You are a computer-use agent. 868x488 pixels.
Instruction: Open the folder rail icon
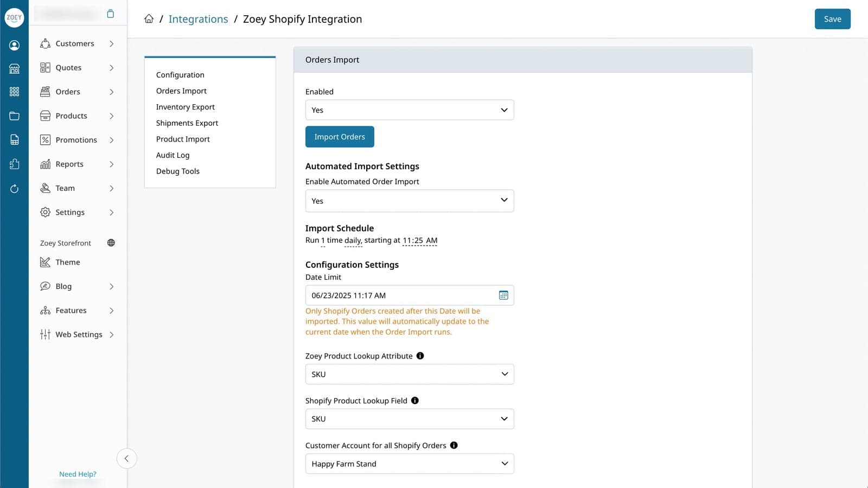14,115
